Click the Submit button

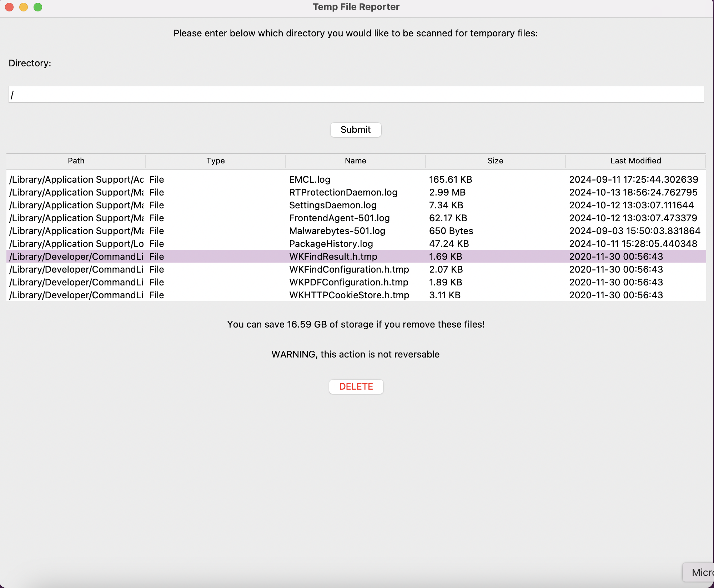[356, 130]
